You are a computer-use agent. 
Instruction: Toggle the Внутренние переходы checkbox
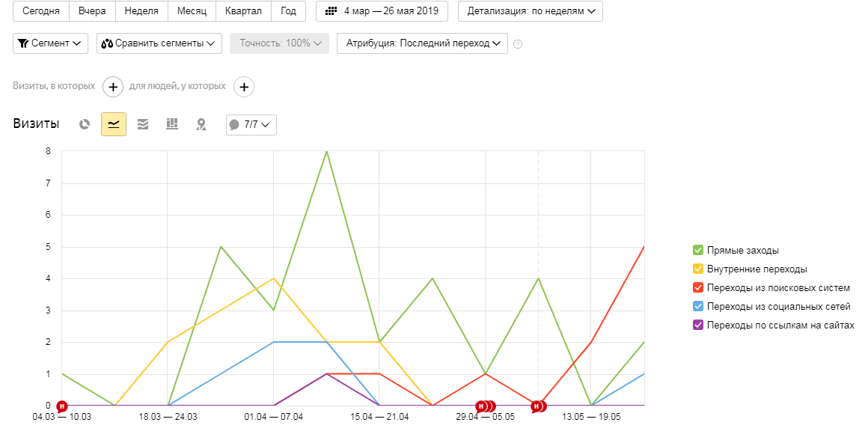(698, 269)
